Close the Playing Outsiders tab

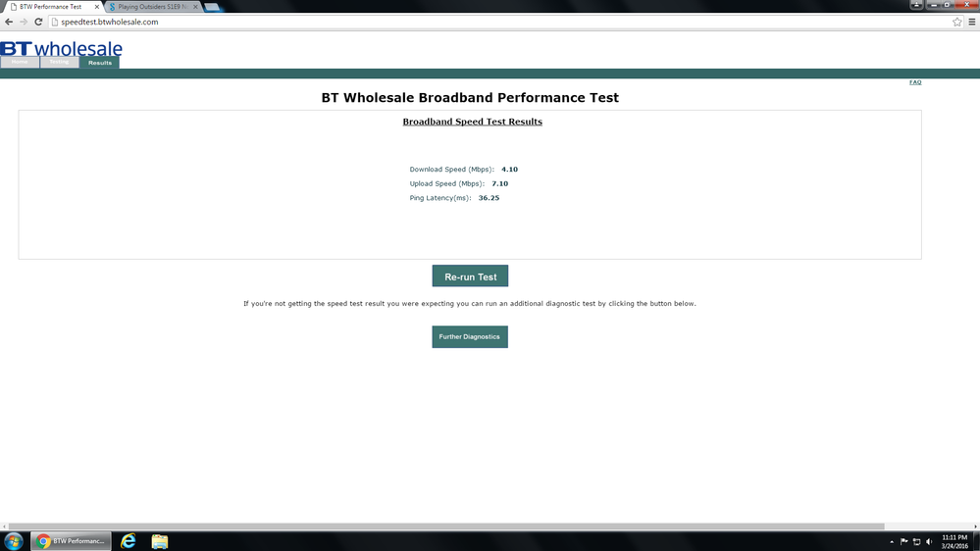click(195, 7)
